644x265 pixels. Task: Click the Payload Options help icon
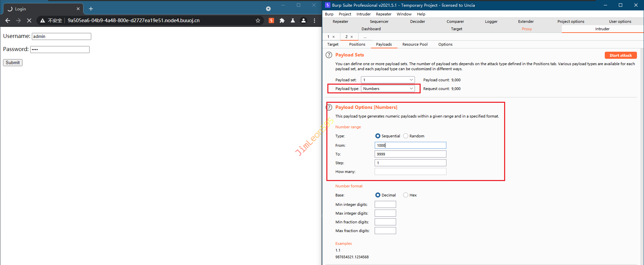[x=329, y=107]
